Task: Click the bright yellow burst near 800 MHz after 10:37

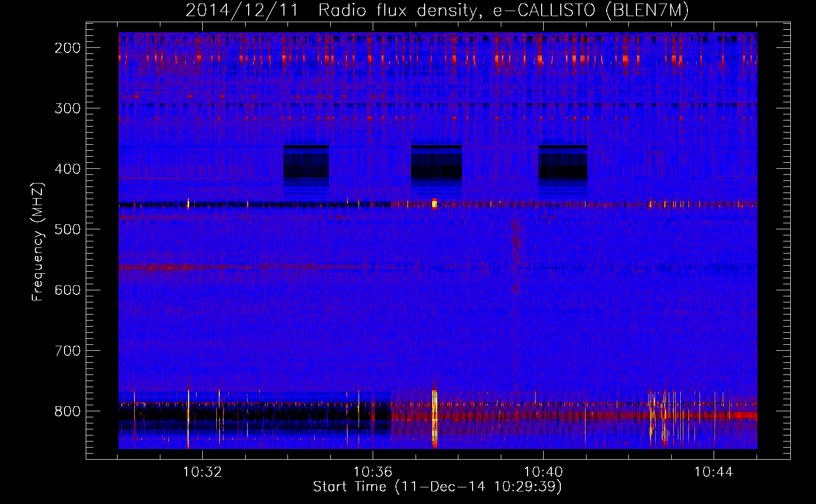Action: (x=435, y=418)
